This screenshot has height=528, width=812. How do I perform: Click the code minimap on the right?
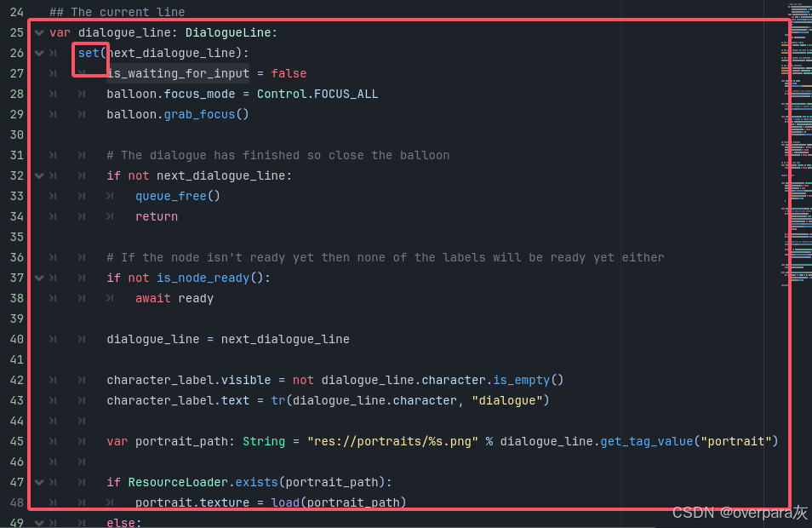tap(796, 145)
